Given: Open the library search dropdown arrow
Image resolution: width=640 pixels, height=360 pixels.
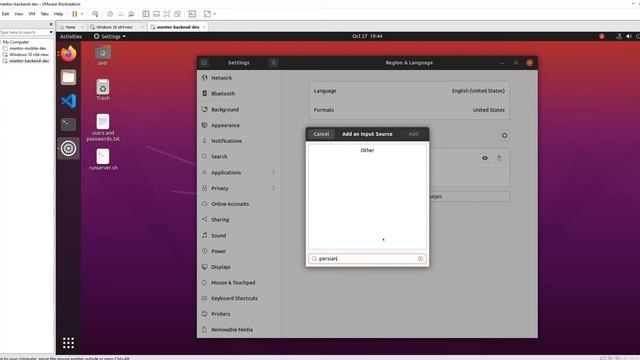Looking at the screenshot, I should point(51,32).
